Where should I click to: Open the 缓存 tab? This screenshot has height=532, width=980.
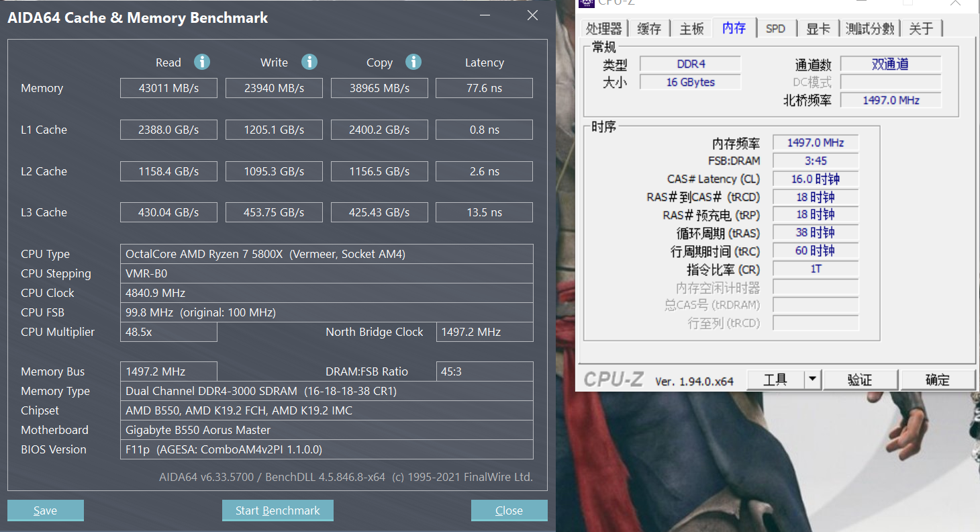click(x=649, y=28)
